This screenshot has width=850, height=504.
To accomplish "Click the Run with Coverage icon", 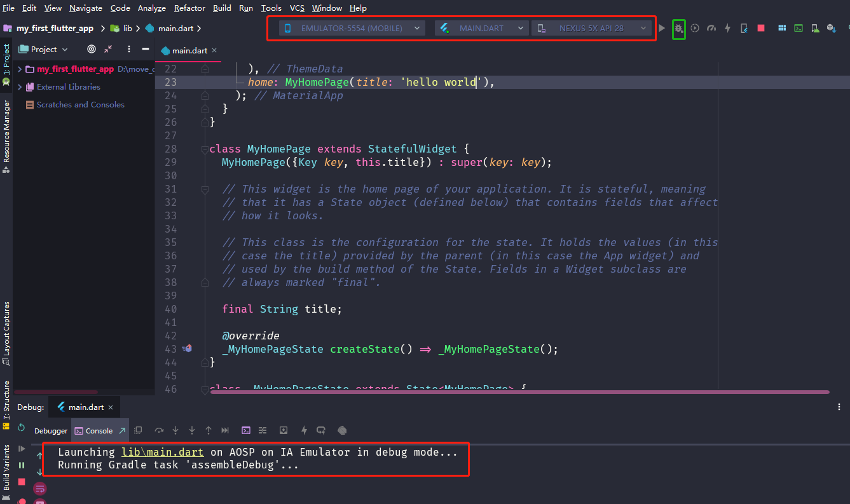I will (x=695, y=28).
